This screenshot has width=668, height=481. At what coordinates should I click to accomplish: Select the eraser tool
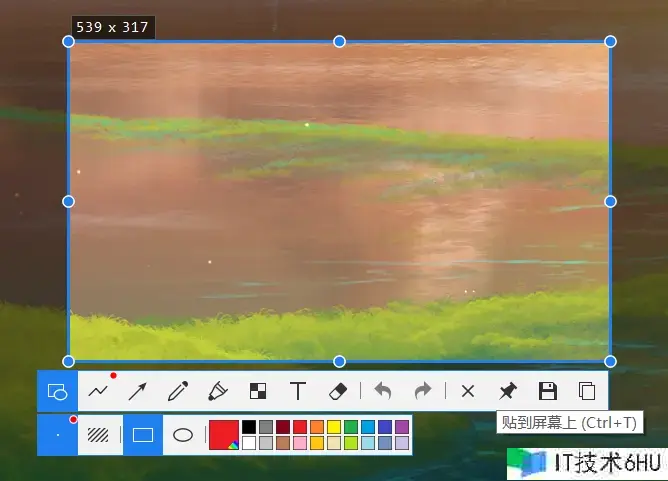tap(337, 391)
